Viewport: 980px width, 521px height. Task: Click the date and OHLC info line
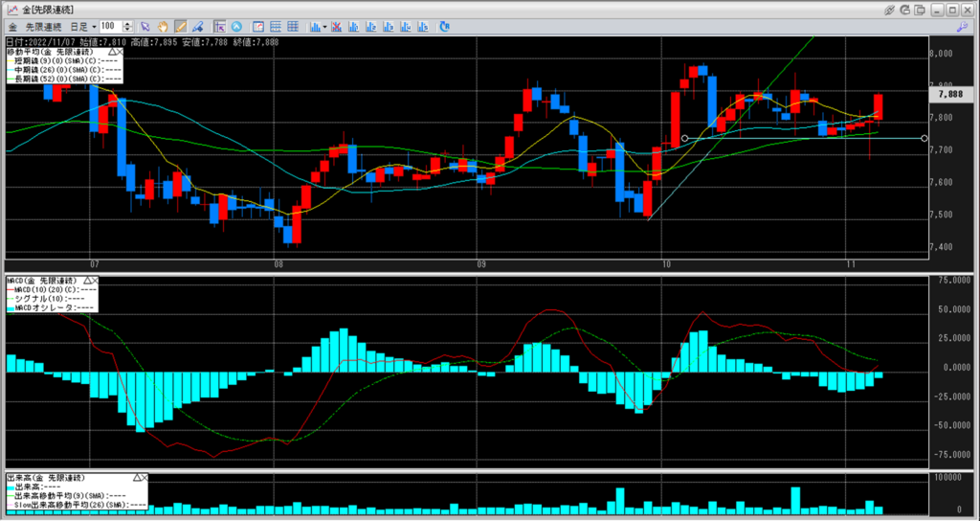(x=143, y=42)
